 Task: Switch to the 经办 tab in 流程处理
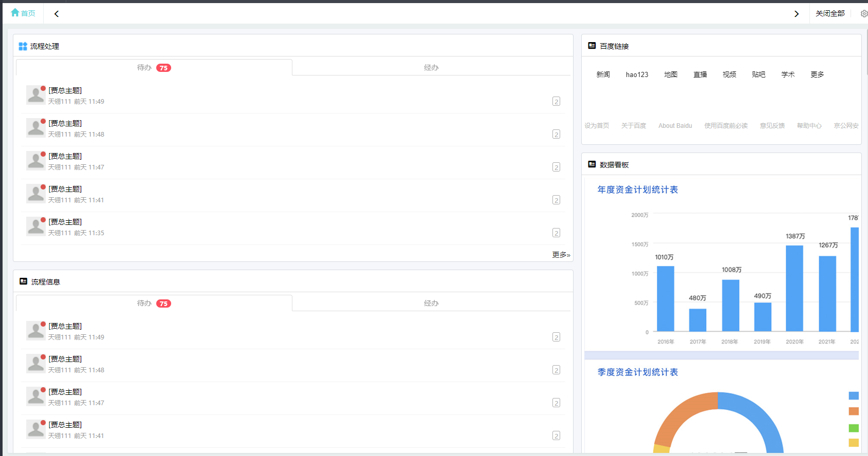tap(431, 67)
